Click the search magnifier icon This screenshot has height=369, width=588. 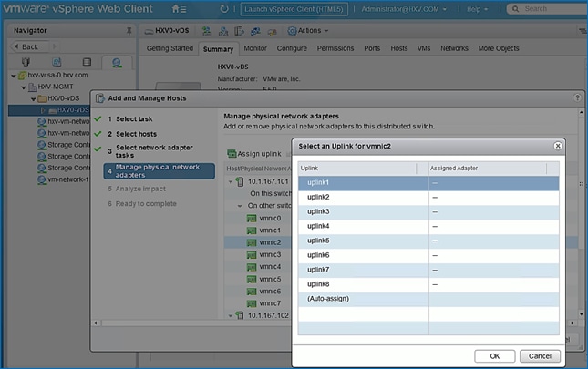tap(516, 8)
